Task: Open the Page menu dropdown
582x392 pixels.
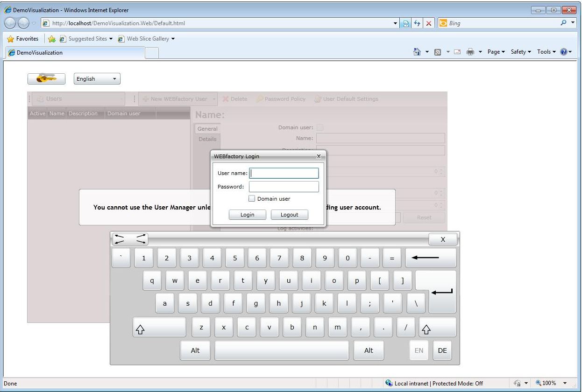Action: pos(496,52)
